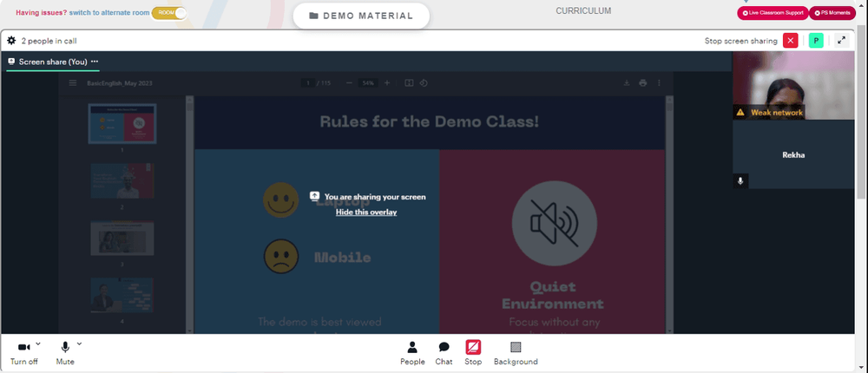Select page 4 thumbnail
Image resolution: width=868 pixels, height=373 pixels.
[x=122, y=296]
